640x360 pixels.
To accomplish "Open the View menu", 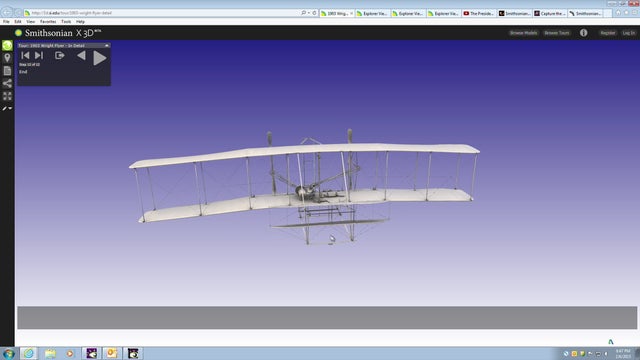I will (x=31, y=22).
